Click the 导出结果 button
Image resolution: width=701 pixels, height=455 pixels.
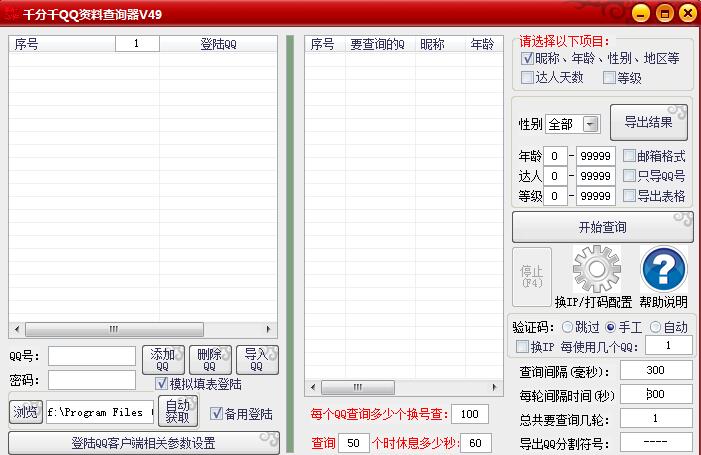click(649, 122)
